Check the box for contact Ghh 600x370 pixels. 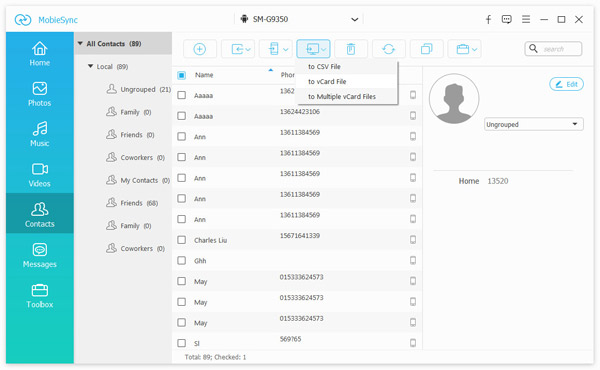(182, 261)
